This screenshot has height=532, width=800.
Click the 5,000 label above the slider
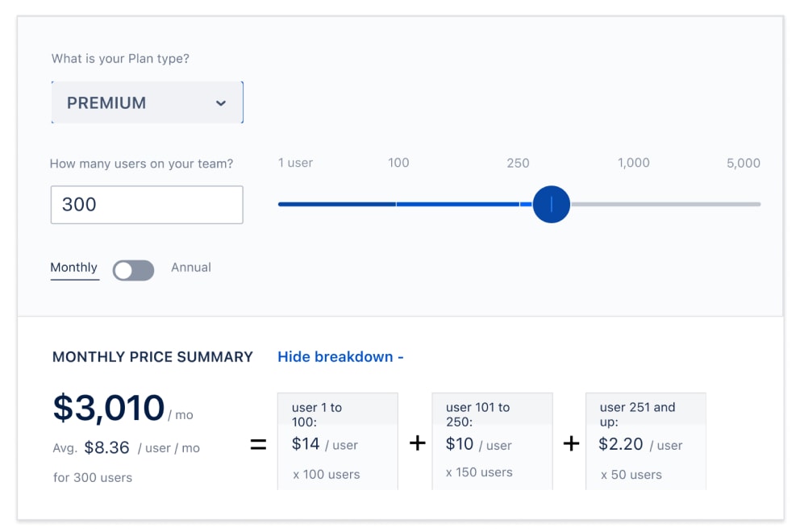click(743, 163)
